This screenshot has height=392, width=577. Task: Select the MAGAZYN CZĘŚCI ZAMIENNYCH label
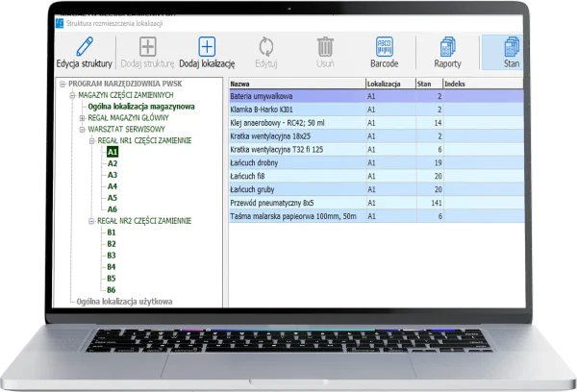coord(126,95)
